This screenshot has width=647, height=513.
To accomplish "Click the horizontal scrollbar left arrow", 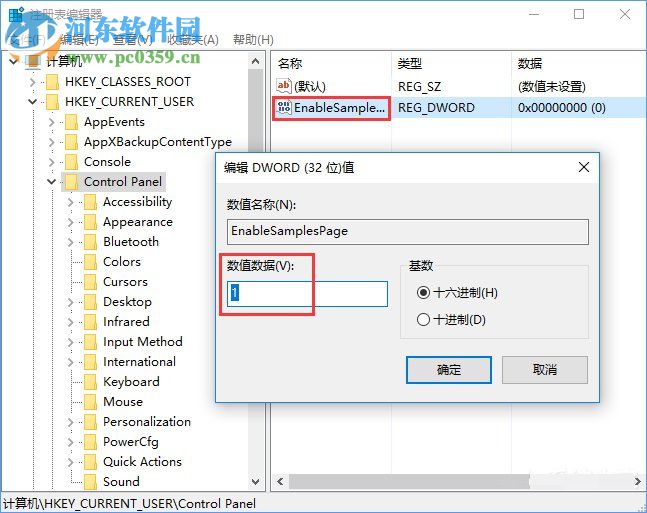I will pyautogui.click(x=281, y=481).
